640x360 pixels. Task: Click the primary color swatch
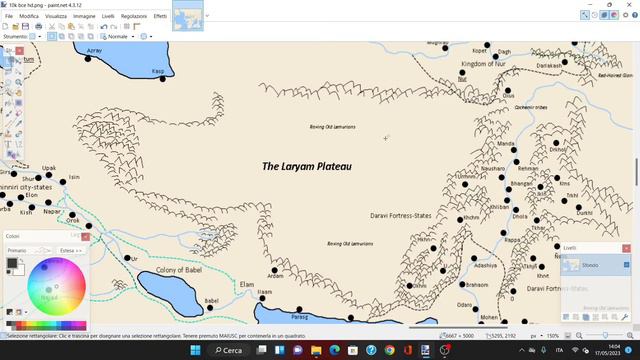tap(12, 262)
